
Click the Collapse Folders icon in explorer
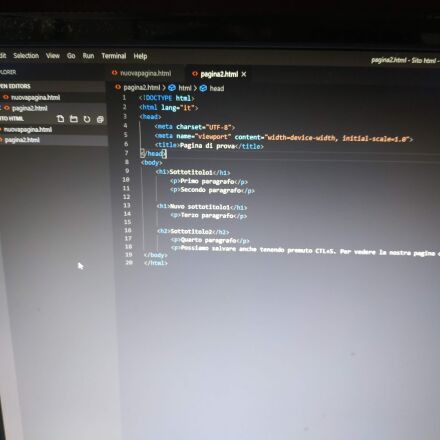(x=100, y=120)
